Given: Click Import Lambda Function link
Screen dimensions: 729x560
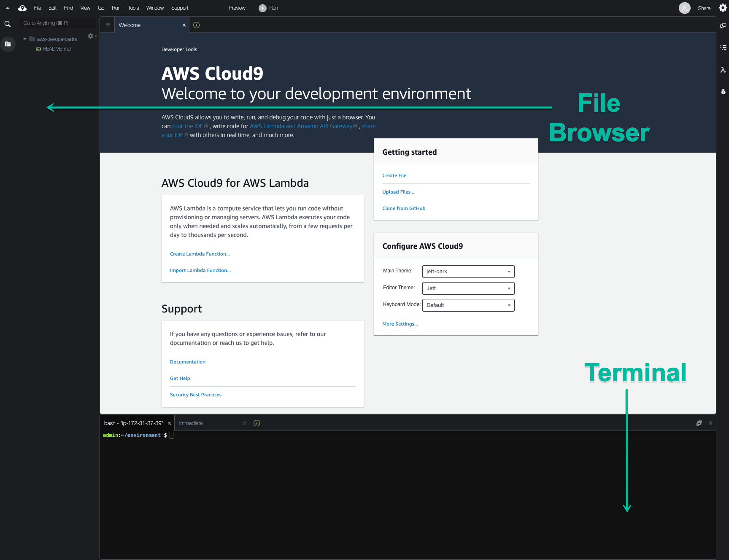Looking at the screenshot, I should pos(200,270).
